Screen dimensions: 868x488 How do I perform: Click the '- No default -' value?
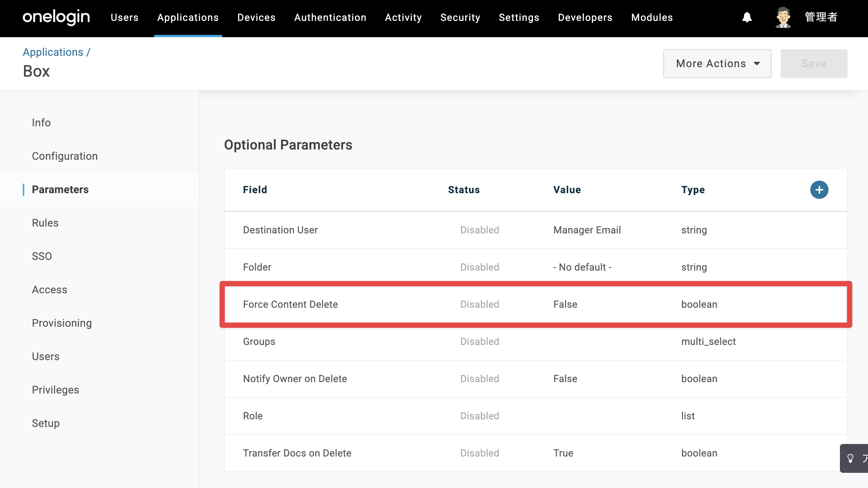point(582,267)
